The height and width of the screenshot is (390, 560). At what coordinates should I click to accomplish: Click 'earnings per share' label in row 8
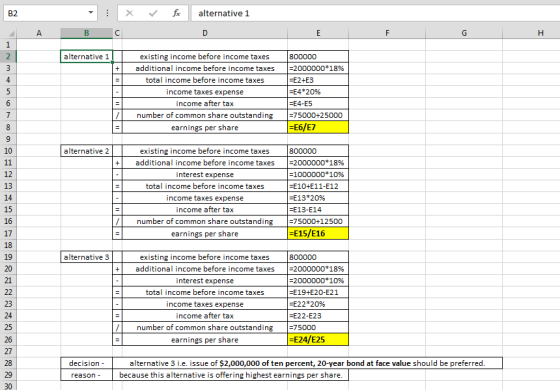pyautogui.click(x=205, y=127)
